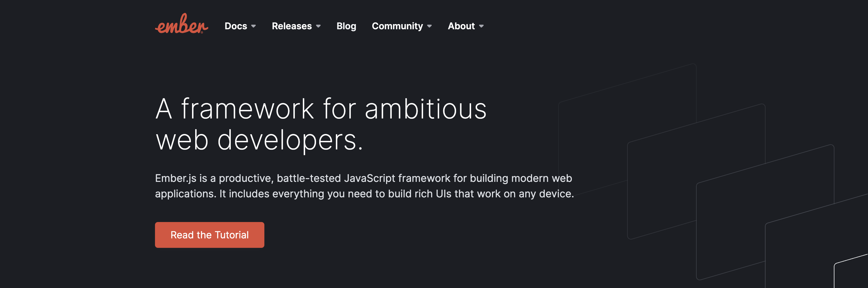The width and height of the screenshot is (868, 288).
Task: Click the paragraph starting 'Ember.js is a productive'
Action: click(364, 186)
